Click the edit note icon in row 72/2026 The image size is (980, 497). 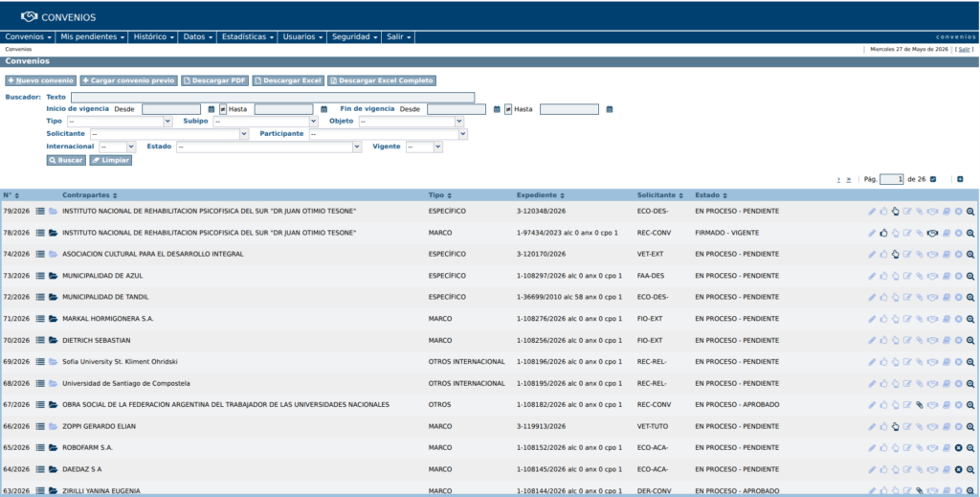point(907,298)
